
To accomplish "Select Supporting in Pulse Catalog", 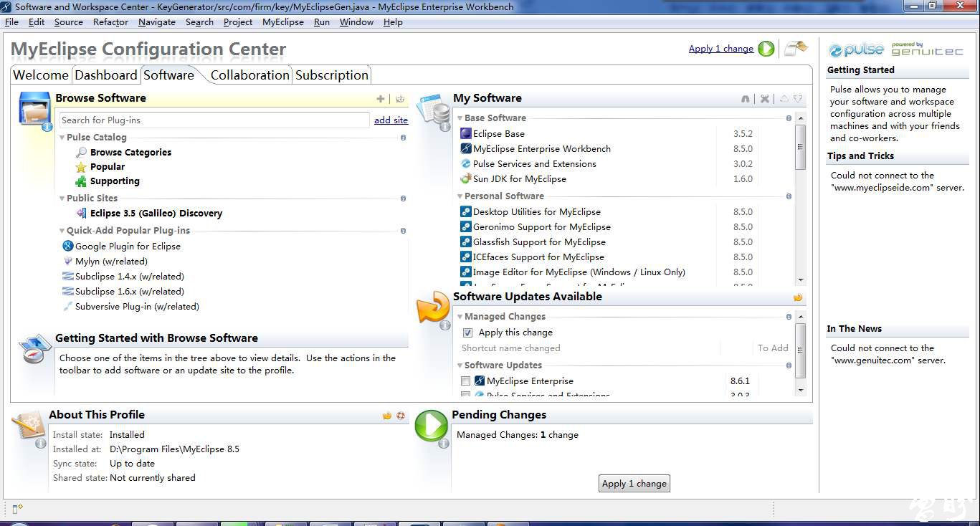I will click(115, 181).
